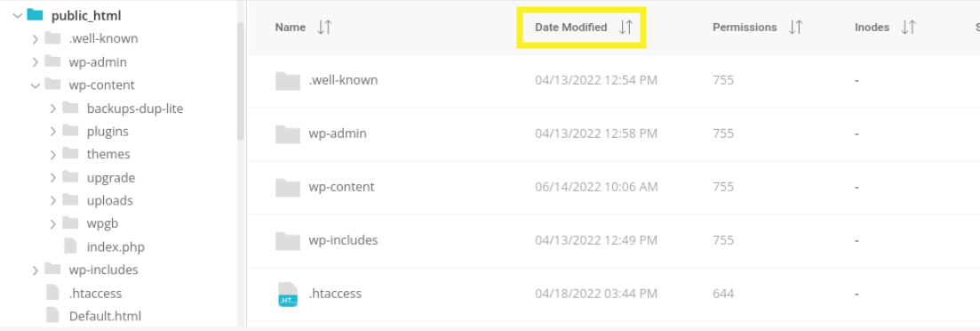Expand wp-includes in the sidebar tree
This screenshot has width=980, height=331.
point(36,270)
